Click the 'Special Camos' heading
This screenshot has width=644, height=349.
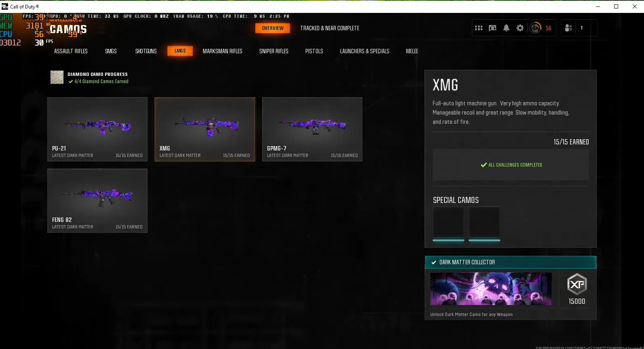pyautogui.click(x=456, y=200)
